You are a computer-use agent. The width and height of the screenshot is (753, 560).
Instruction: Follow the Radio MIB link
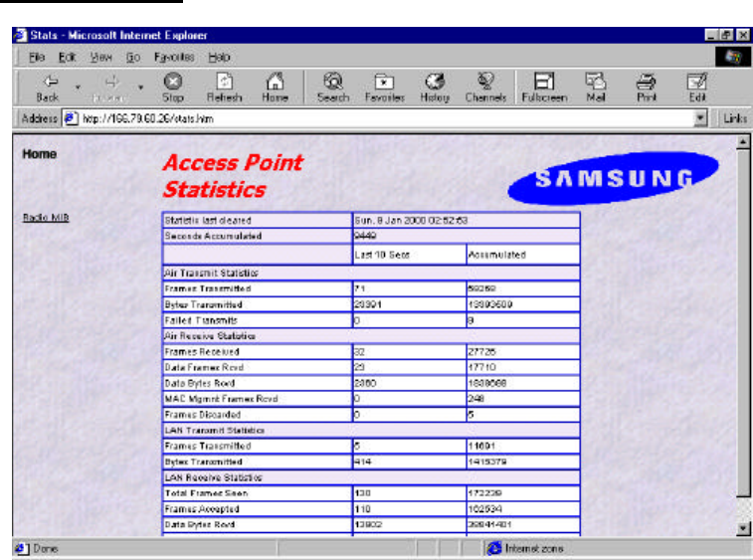pyautogui.click(x=46, y=218)
